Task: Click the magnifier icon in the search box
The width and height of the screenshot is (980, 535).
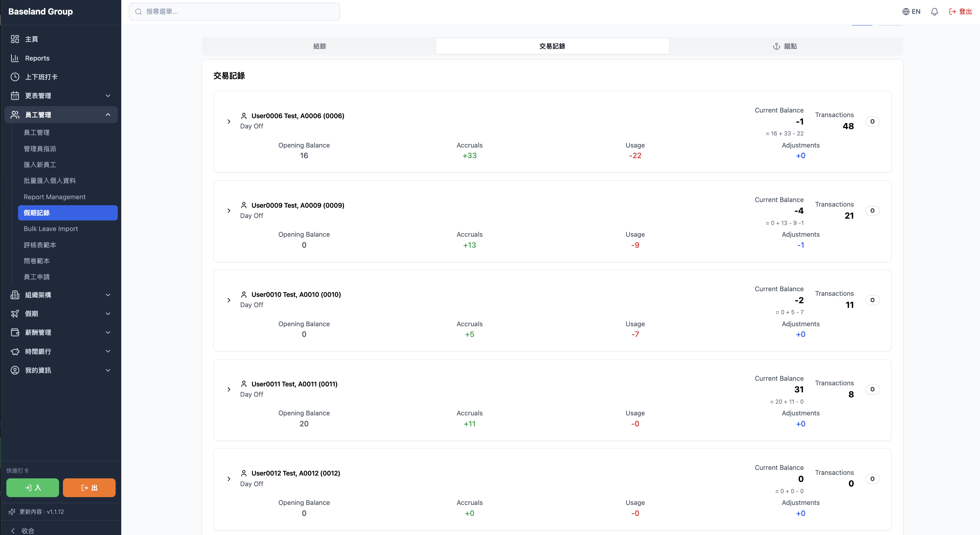Action: 139,11
